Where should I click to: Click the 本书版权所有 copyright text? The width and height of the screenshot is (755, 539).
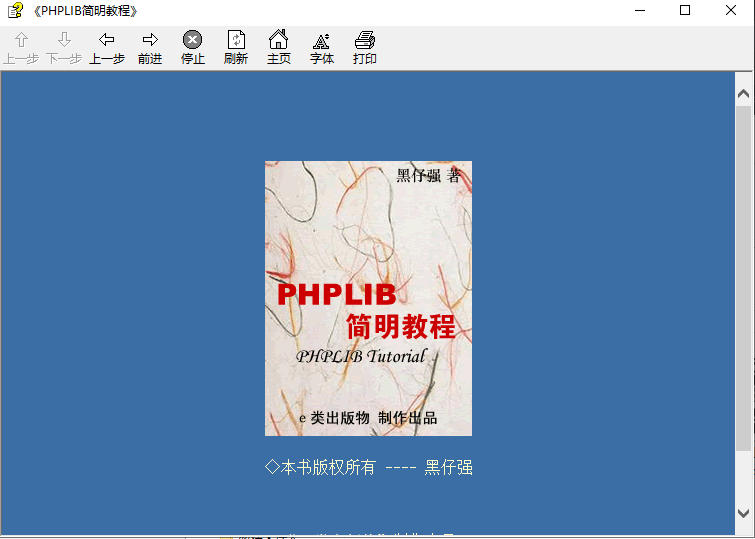coord(368,467)
